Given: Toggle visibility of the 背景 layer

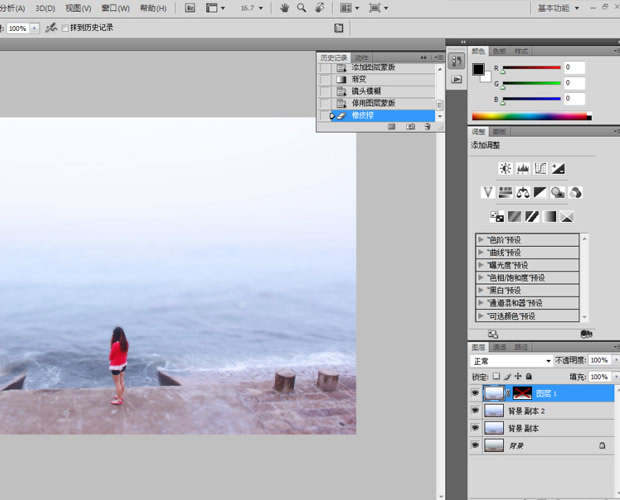Looking at the screenshot, I should pyautogui.click(x=475, y=445).
